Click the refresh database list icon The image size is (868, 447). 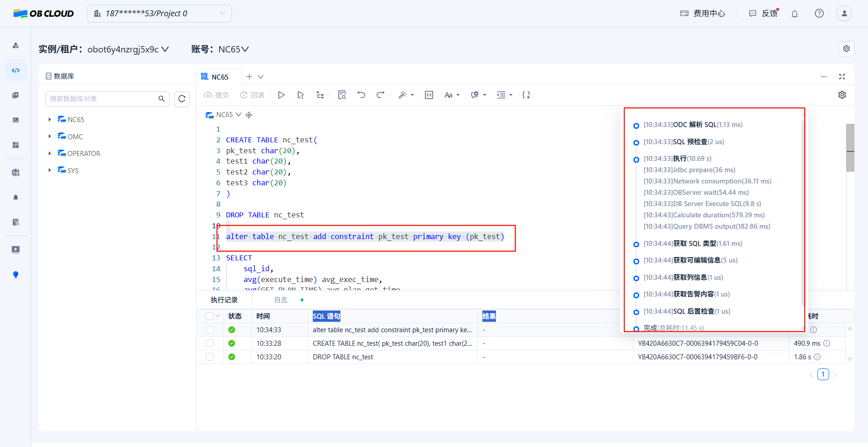point(182,99)
